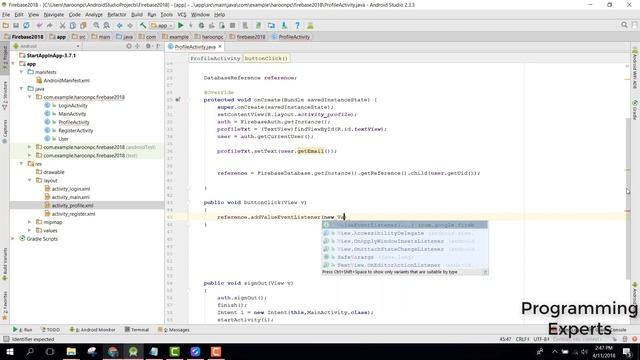This screenshot has height=360, width=640.
Task: Open the app run configuration dropdown
Action: tap(162, 25)
